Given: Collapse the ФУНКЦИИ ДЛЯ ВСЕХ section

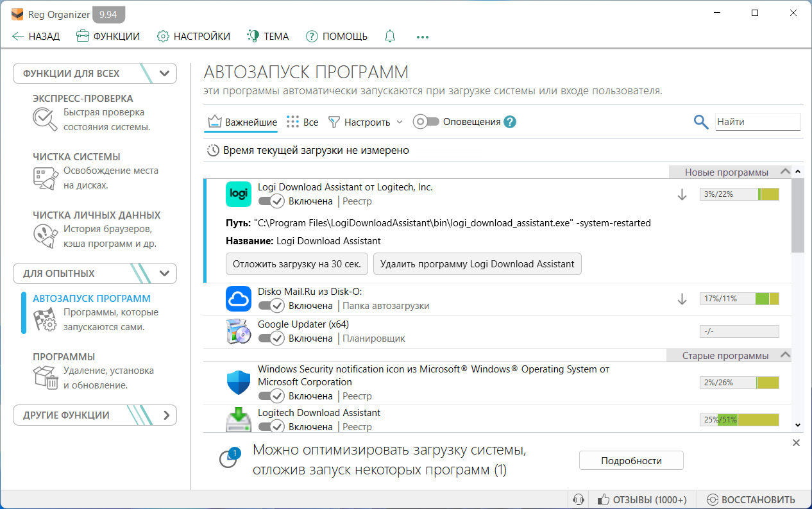Looking at the screenshot, I should tap(95, 73).
